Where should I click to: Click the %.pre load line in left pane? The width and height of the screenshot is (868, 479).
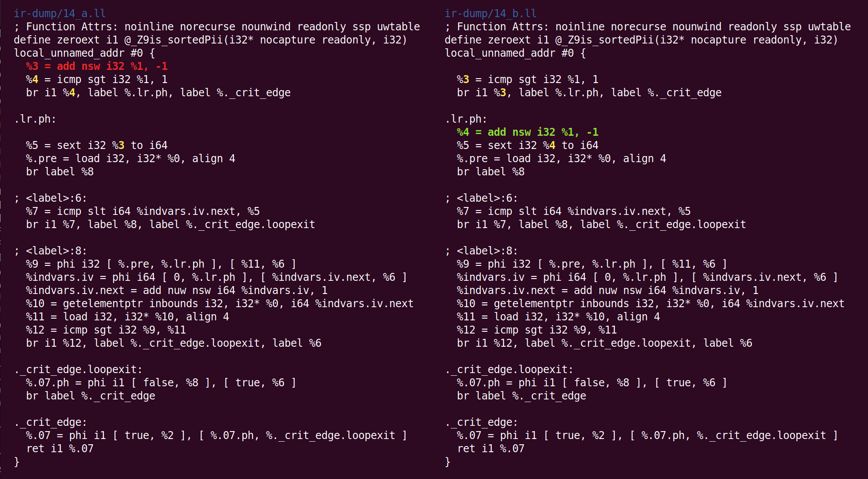pos(131,159)
